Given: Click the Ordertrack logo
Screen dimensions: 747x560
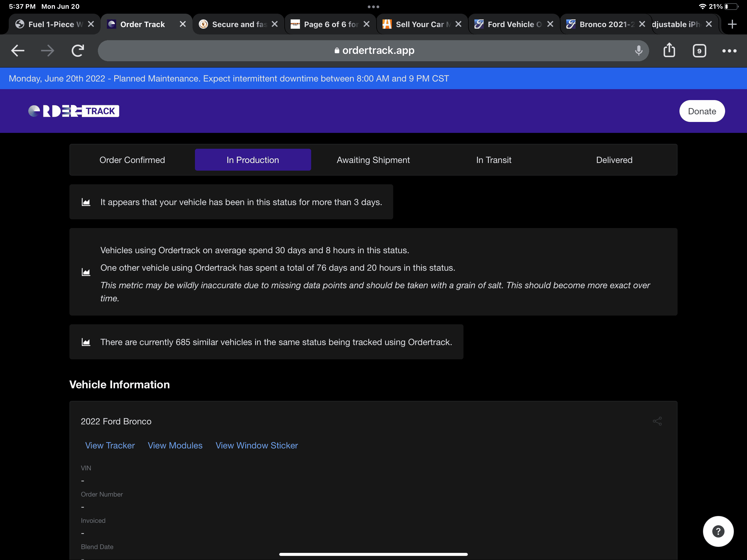Looking at the screenshot, I should point(74,111).
